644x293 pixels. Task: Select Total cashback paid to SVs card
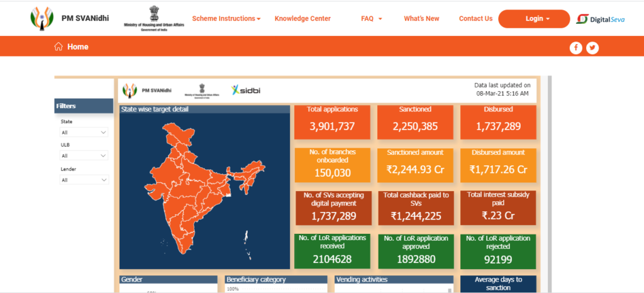(x=415, y=208)
